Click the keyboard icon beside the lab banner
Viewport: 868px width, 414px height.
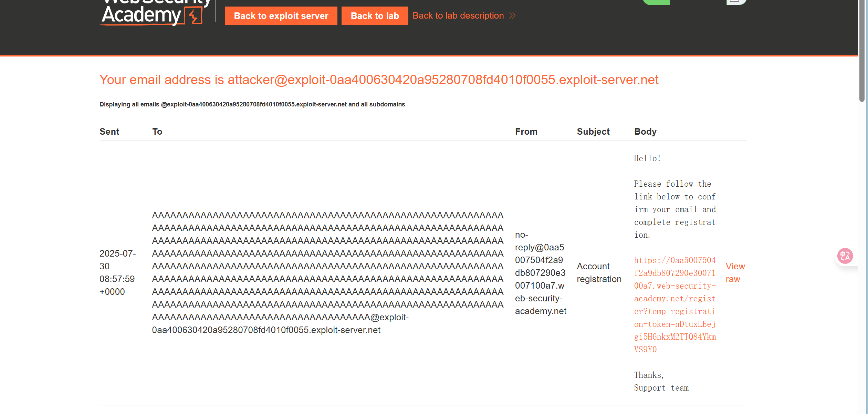point(735,1)
